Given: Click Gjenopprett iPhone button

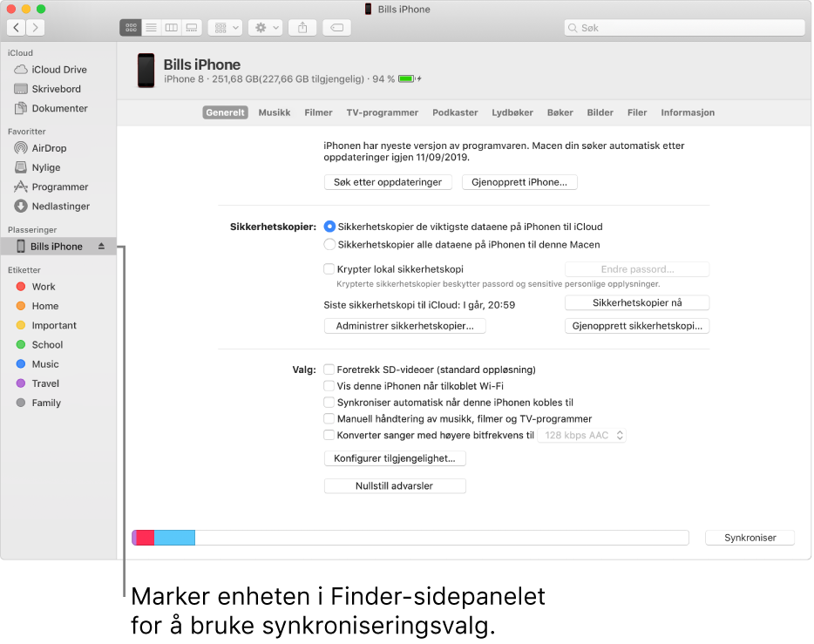Looking at the screenshot, I should [519, 182].
